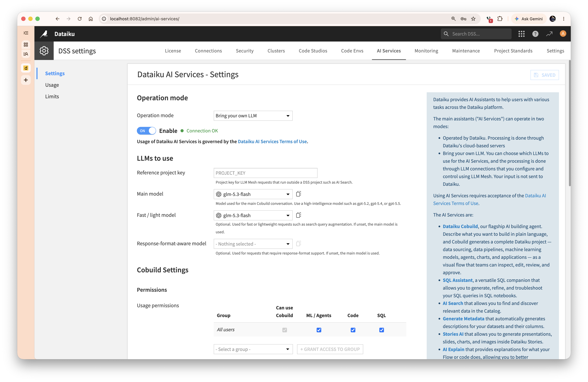Select Settings in the left menu
588x382 pixels.
pyautogui.click(x=55, y=73)
